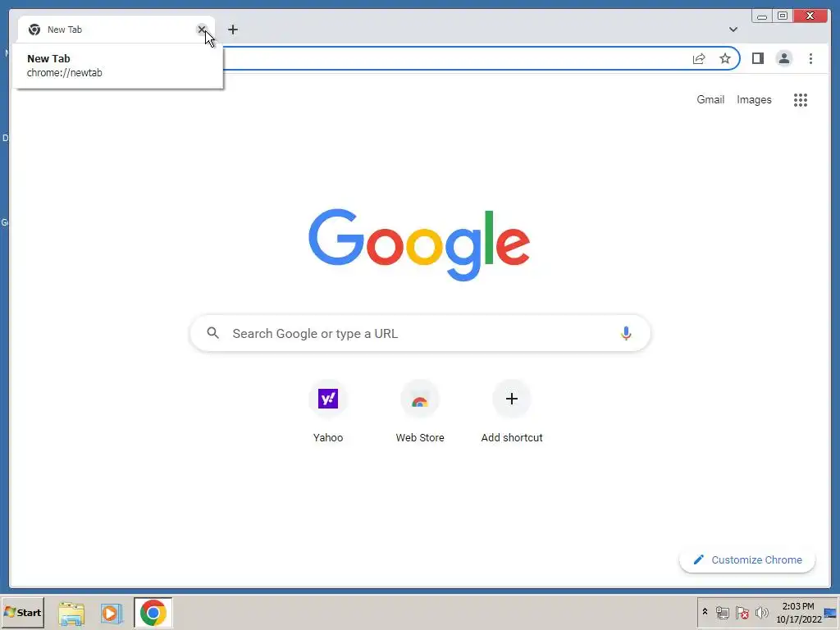Click the Google logo
840x630 pixels.
click(x=419, y=244)
